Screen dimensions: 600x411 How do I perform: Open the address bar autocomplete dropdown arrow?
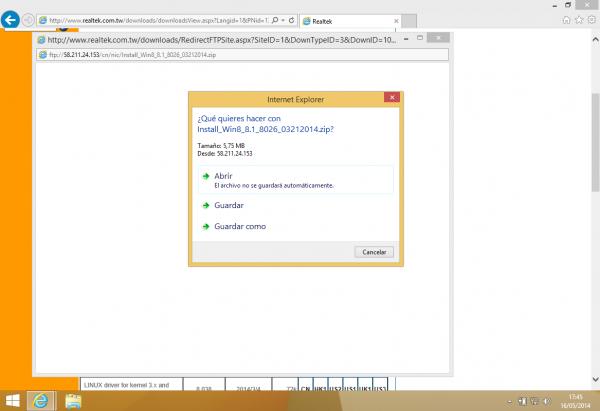click(283, 20)
